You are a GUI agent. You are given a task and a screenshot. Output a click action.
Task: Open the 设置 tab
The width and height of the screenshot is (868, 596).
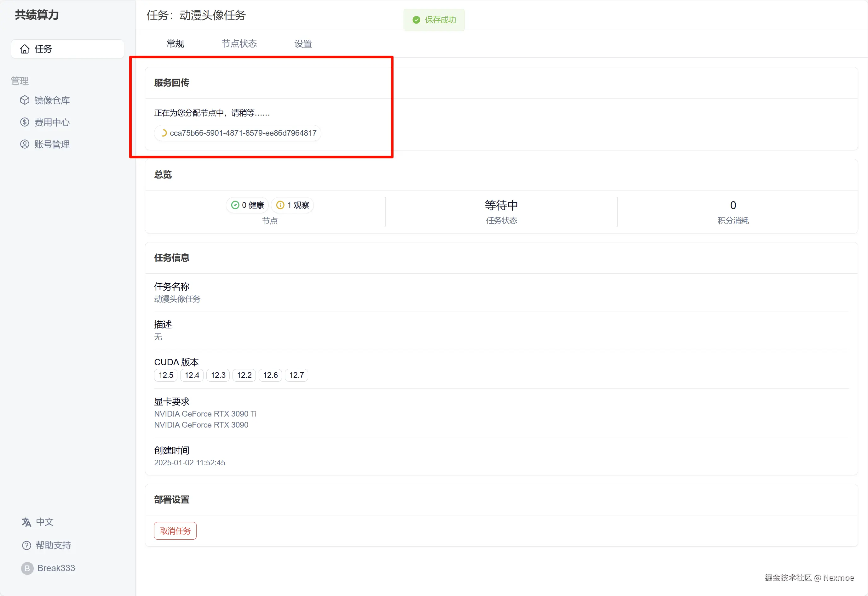pos(303,44)
